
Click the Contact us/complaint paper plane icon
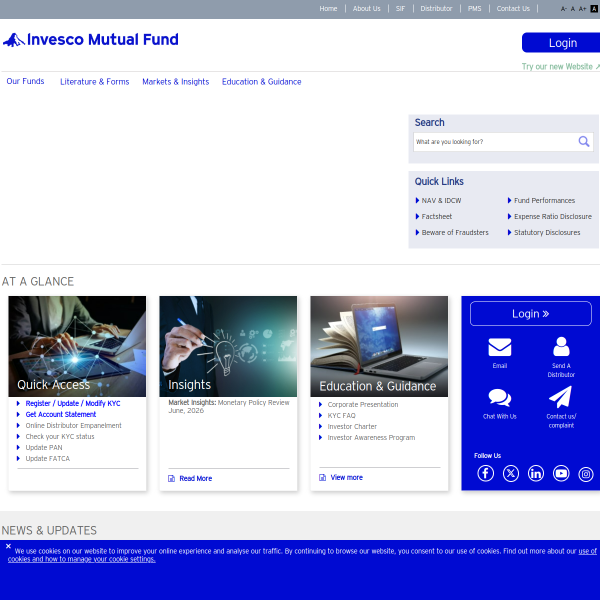point(561,397)
